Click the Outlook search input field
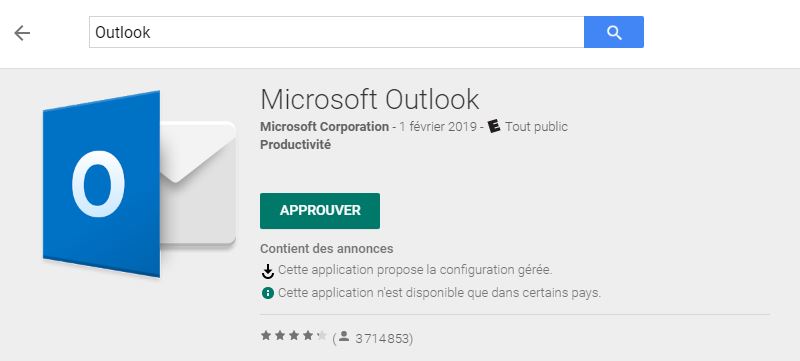Viewport: 800px width, 361px height. click(337, 32)
